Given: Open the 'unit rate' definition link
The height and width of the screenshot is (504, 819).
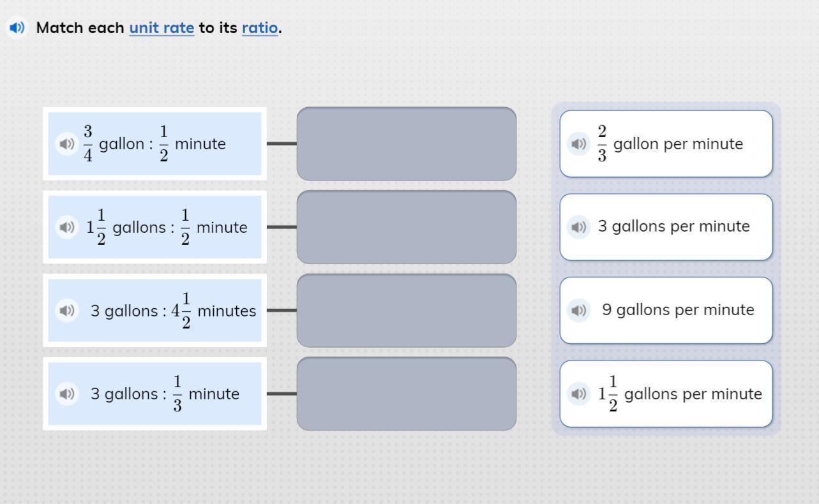Looking at the screenshot, I should [162, 27].
